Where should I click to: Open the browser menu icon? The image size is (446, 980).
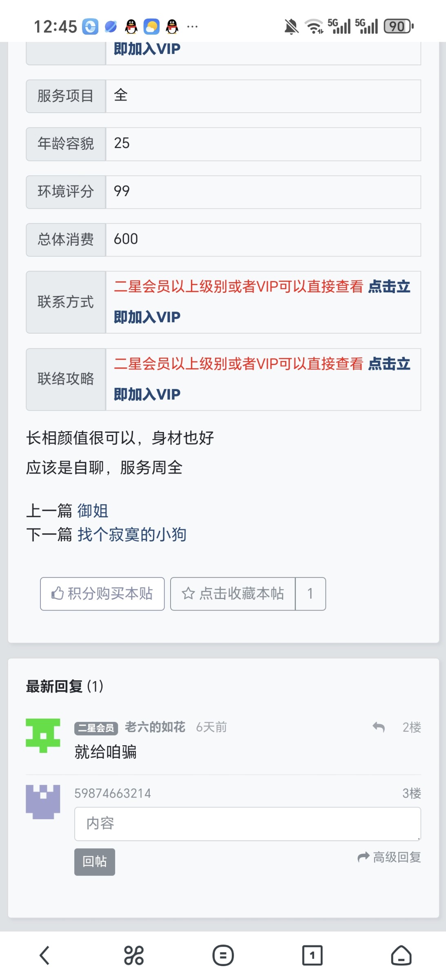(223, 955)
